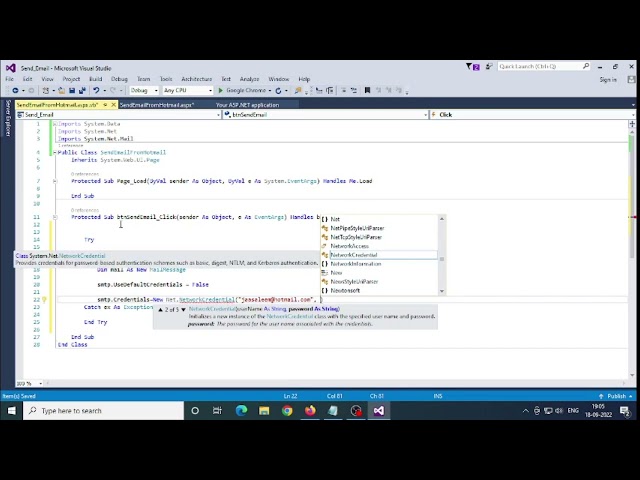Screen dimensions: 640x480
Task: Click Sign in link
Action: (608, 79)
